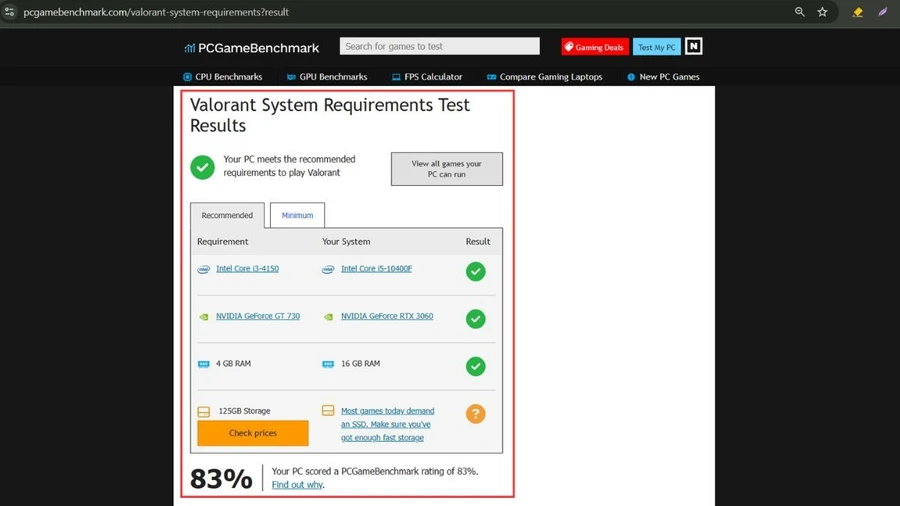
Task: Click the RAM icon beside 4 GB RAM
Action: 204,364
